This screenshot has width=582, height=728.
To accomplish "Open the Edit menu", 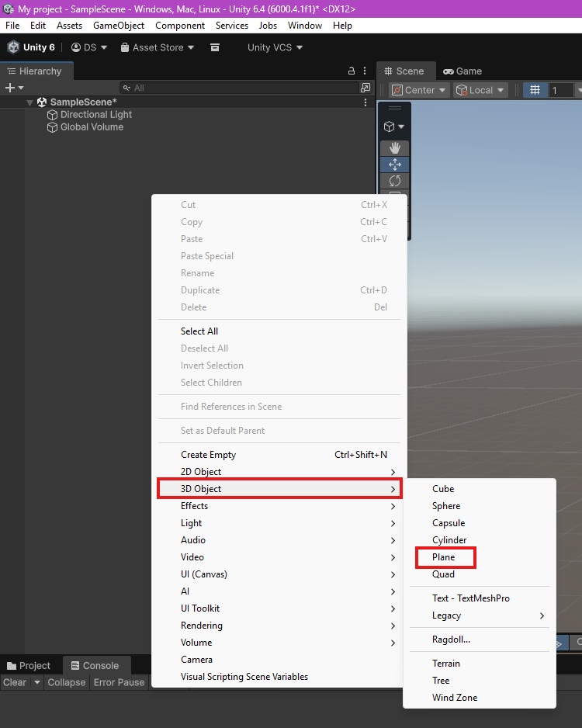I will click(38, 26).
